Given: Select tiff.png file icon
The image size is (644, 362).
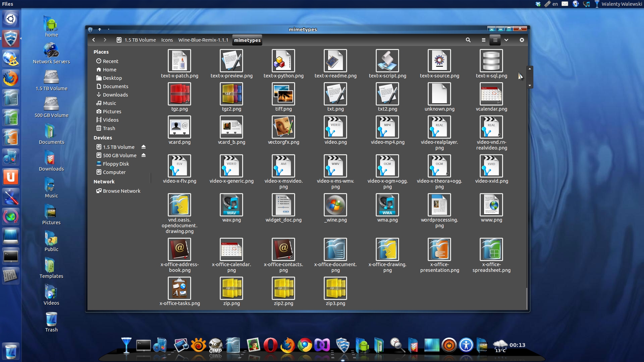Looking at the screenshot, I should 283,94.
